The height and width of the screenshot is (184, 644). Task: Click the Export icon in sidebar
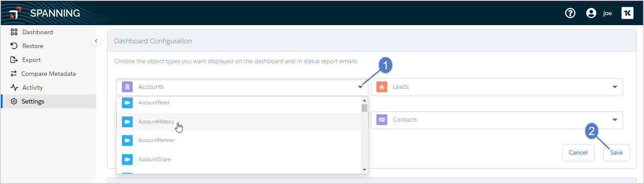click(x=14, y=60)
